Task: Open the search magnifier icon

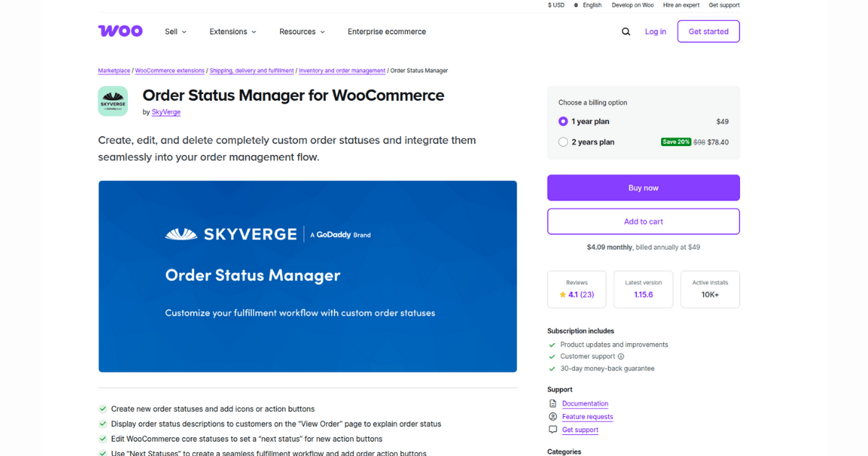Action: click(x=626, y=32)
